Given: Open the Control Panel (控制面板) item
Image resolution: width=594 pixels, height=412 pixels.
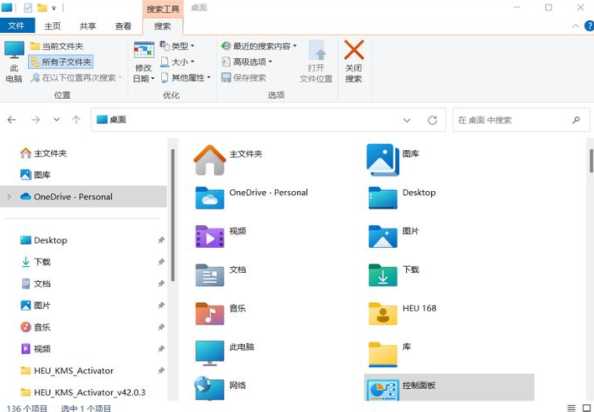Looking at the screenshot, I should click(449, 387).
